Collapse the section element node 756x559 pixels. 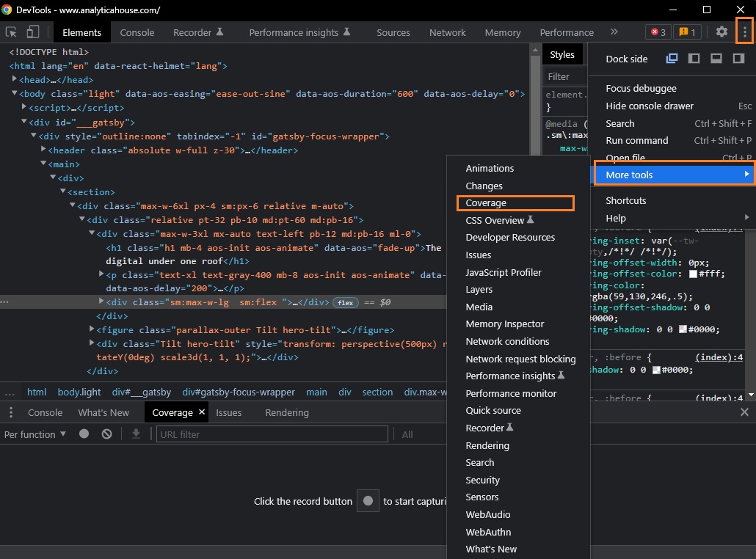click(x=62, y=191)
